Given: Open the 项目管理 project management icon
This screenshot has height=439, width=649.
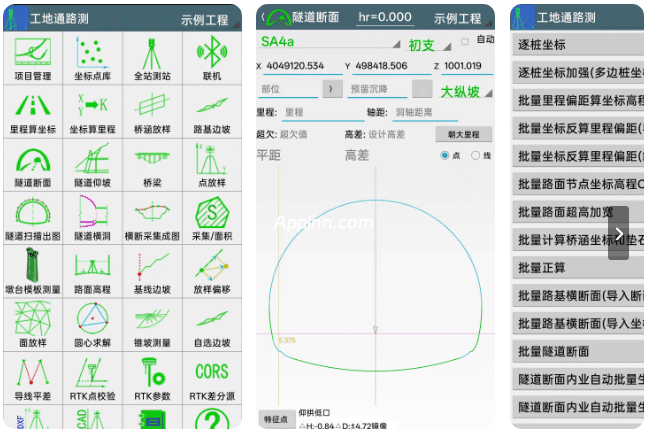Looking at the screenshot, I should (x=33, y=58).
